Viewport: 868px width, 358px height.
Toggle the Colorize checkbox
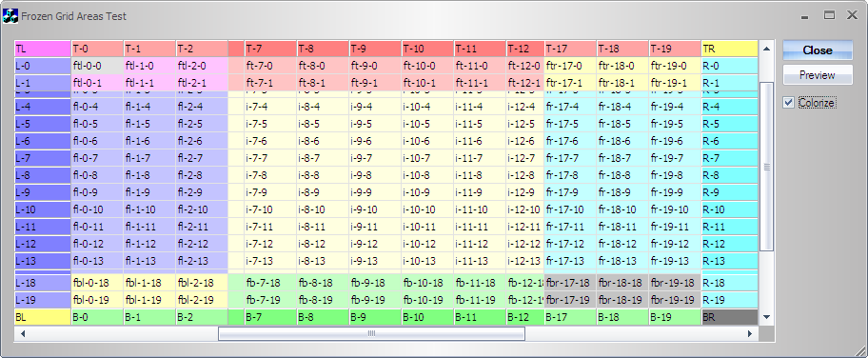click(x=789, y=103)
